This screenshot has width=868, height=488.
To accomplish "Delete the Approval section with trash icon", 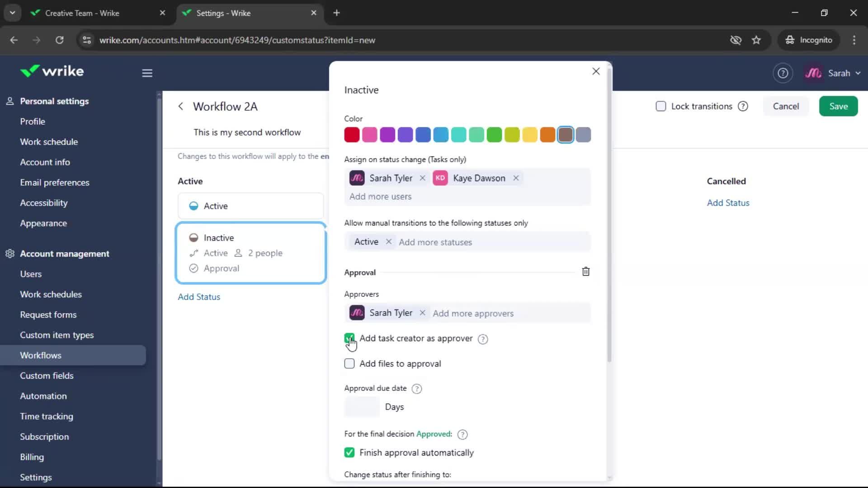I will click(x=585, y=272).
